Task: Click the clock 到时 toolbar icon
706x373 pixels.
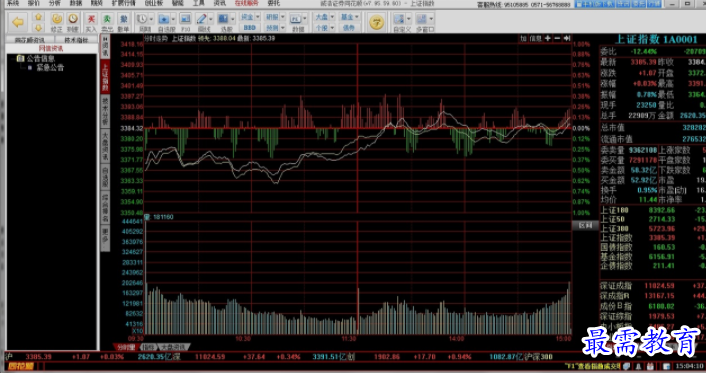Action: pos(72,22)
